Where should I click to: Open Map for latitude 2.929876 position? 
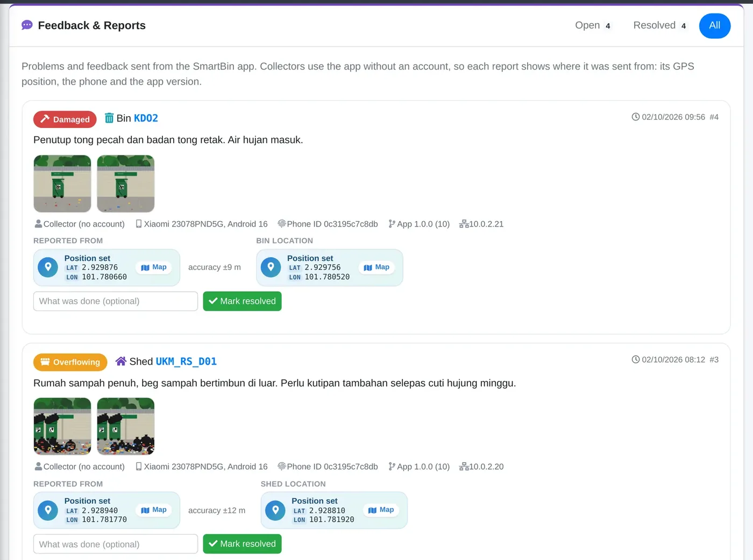point(154,267)
